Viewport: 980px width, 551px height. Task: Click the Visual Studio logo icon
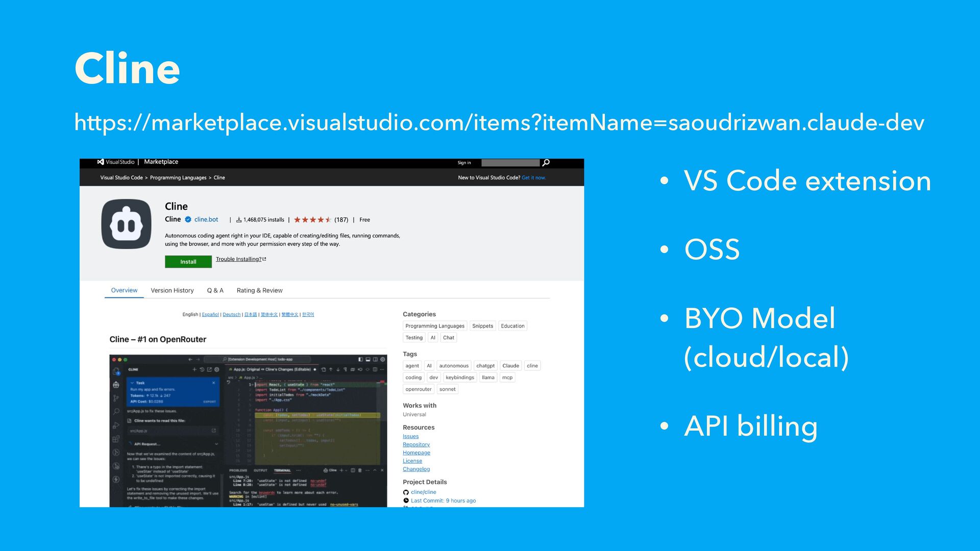(101, 162)
